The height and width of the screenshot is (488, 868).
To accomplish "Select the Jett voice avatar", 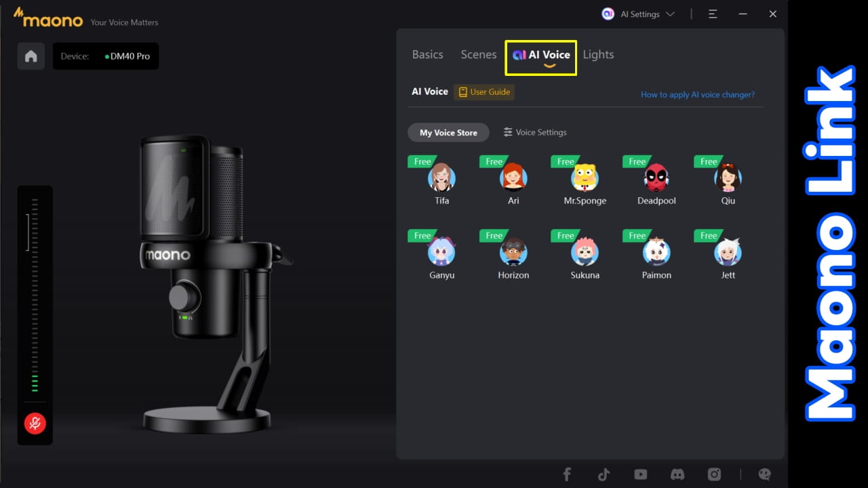I will (728, 252).
